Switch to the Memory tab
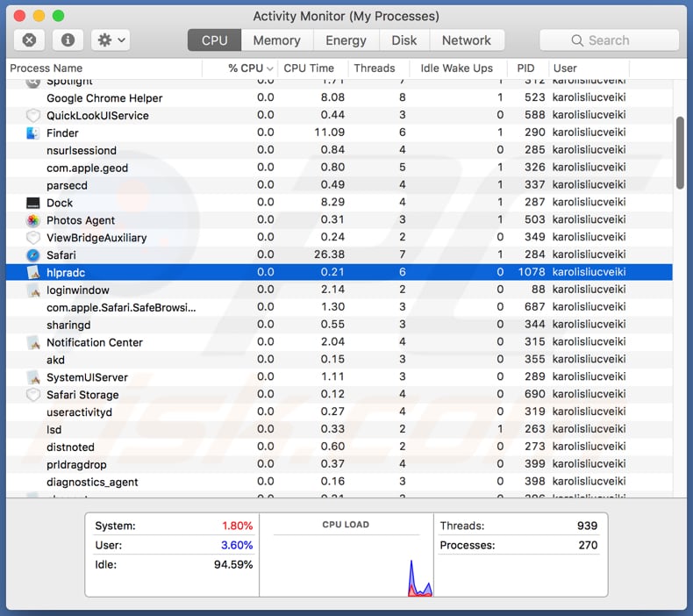This screenshot has width=693, height=616. point(276,40)
